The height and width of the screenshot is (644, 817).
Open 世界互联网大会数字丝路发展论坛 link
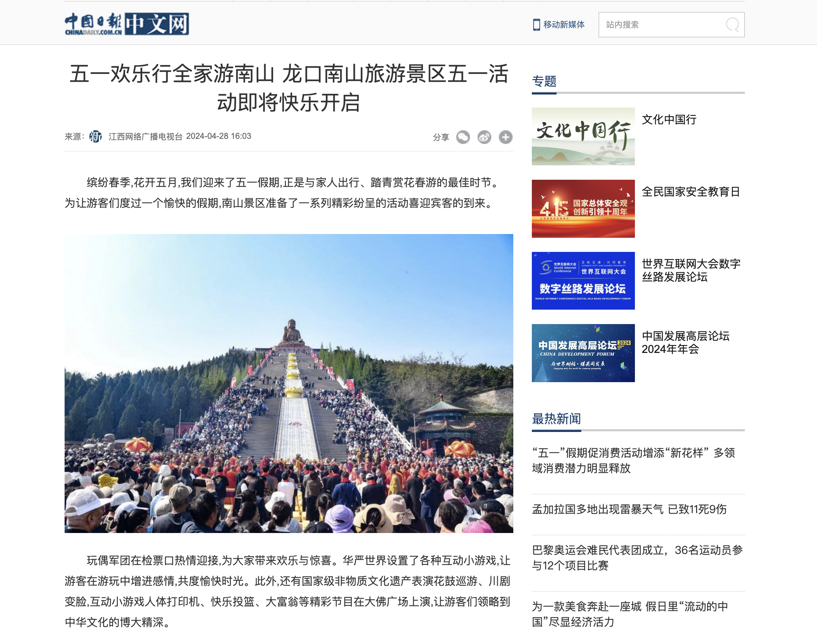point(691,270)
